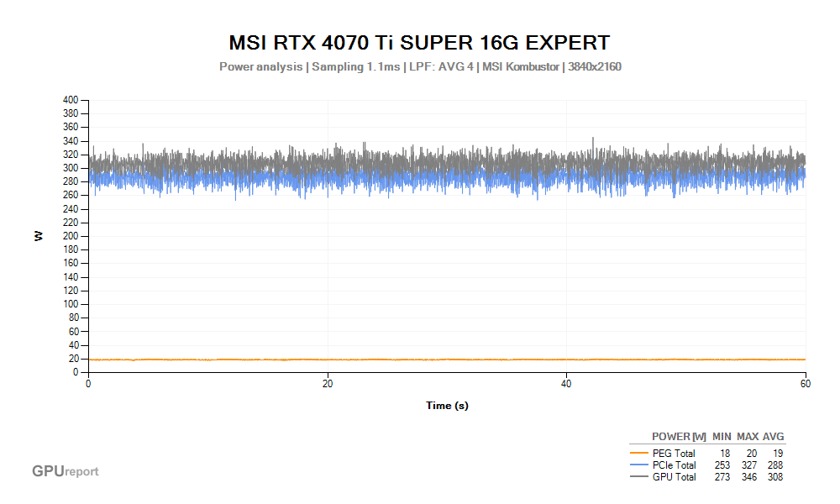This screenshot has height=504, width=840.
Task: Click the "Time (s)" x-axis label
Action: (x=448, y=406)
